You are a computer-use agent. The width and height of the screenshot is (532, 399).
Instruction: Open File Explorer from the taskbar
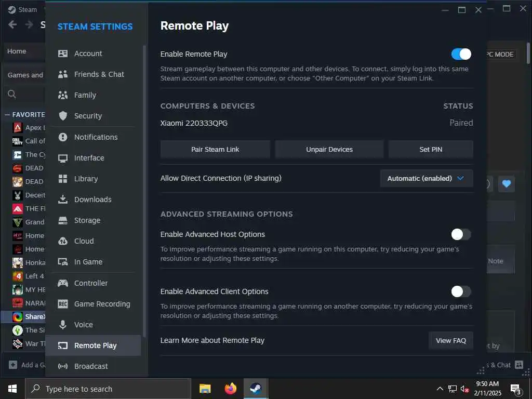coord(205,389)
